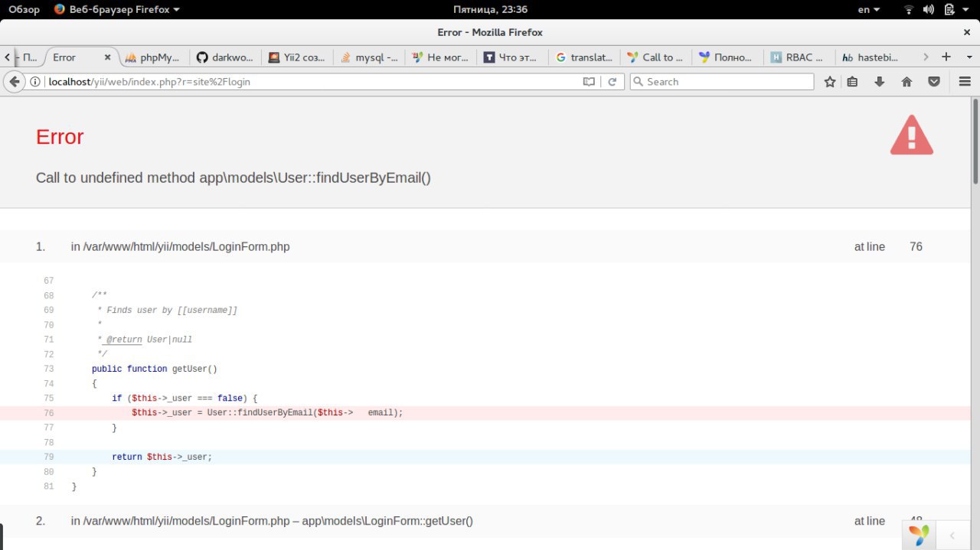
Task: Close the Firefox window with X
Action: (x=966, y=32)
